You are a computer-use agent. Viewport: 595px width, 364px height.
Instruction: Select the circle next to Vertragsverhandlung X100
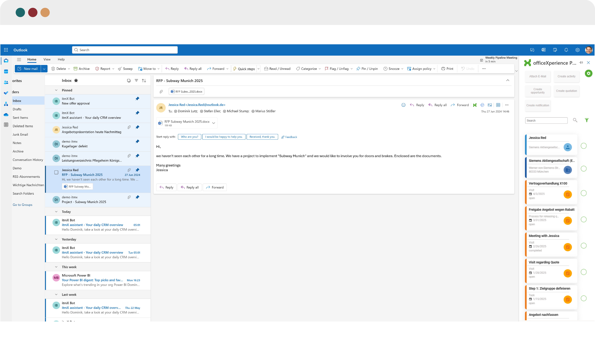584,193
